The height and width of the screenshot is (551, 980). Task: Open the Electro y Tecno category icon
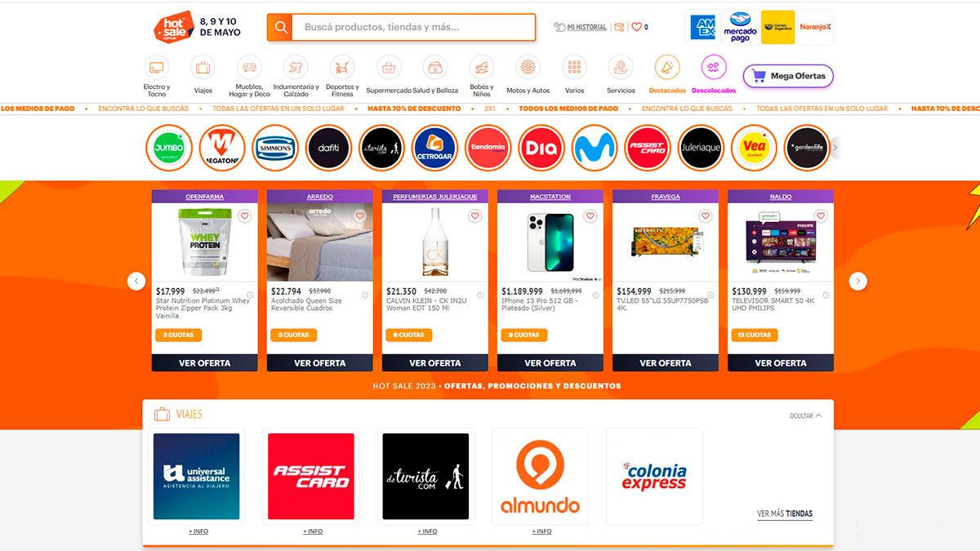(156, 67)
